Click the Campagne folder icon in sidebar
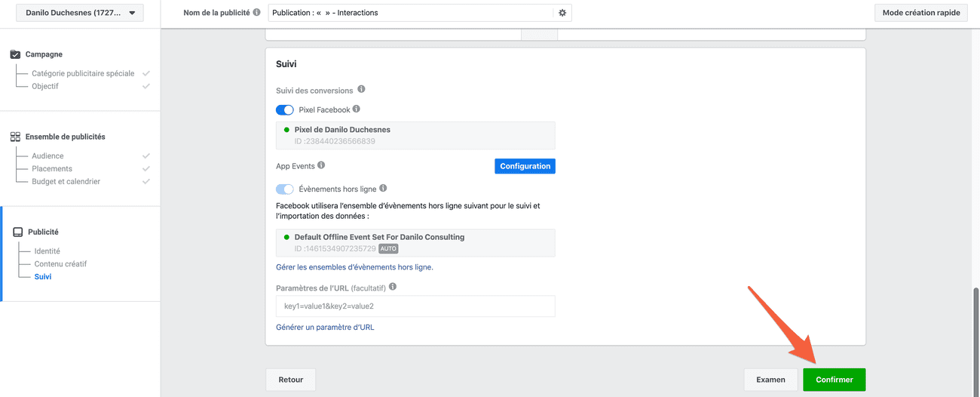The height and width of the screenshot is (397, 980). (x=15, y=54)
